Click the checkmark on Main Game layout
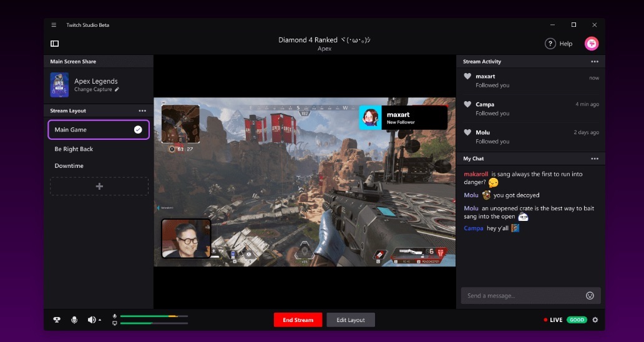The image size is (644, 342). click(138, 130)
